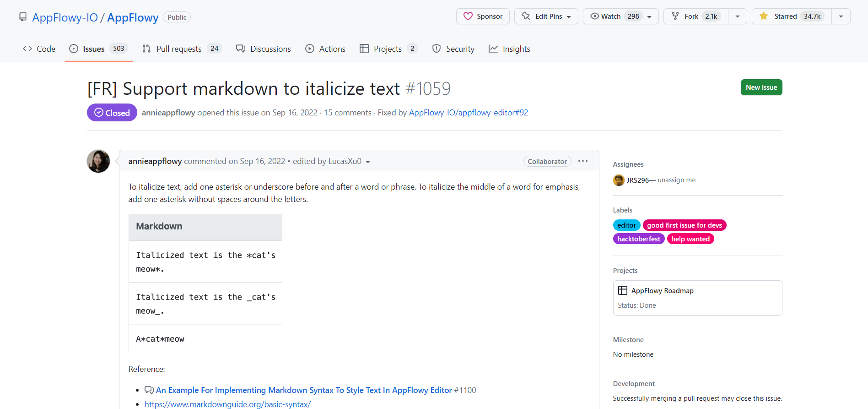Click the Code tab angle-brackets icon
Viewport: 868px width, 409px height.
(27, 49)
